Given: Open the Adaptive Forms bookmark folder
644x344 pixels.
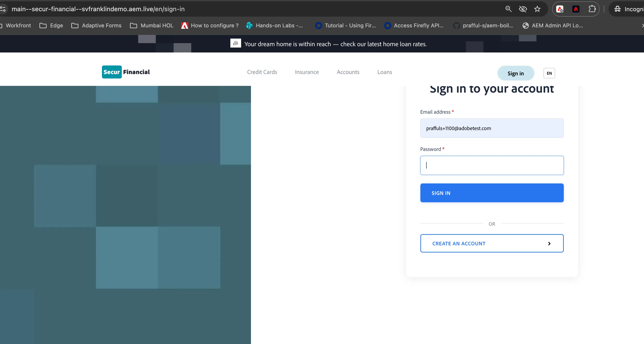Looking at the screenshot, I should click(x=96, y=26).
